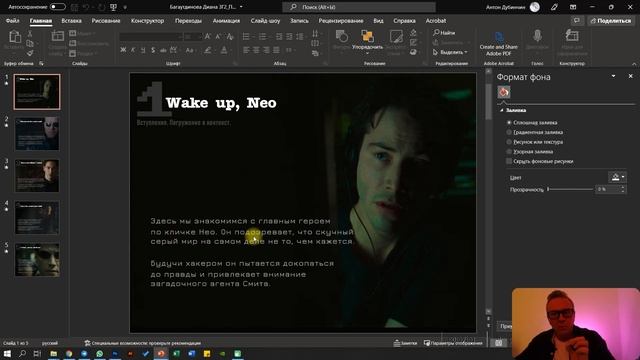Click the Format Painter brush icon
Screen dimensions: 640x360
point(30,53)
